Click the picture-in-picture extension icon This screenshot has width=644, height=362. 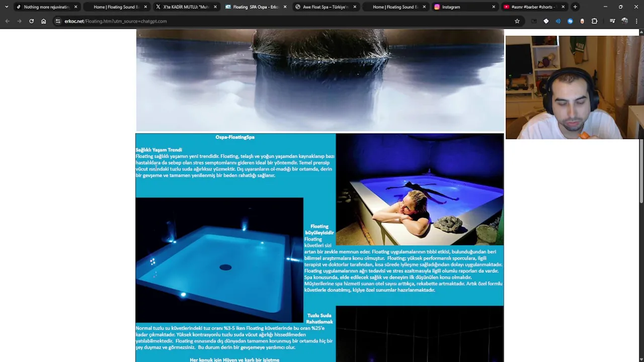coord(534,21)
